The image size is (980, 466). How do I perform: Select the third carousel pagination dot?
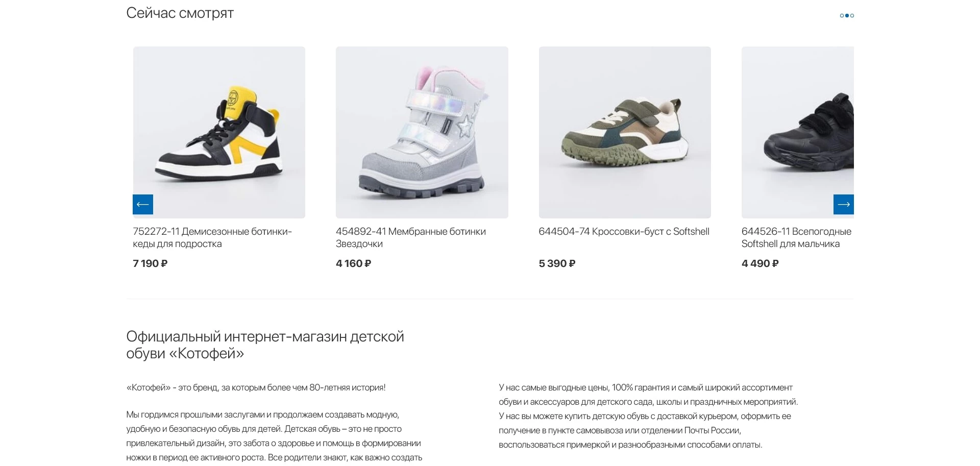point(852,15)
